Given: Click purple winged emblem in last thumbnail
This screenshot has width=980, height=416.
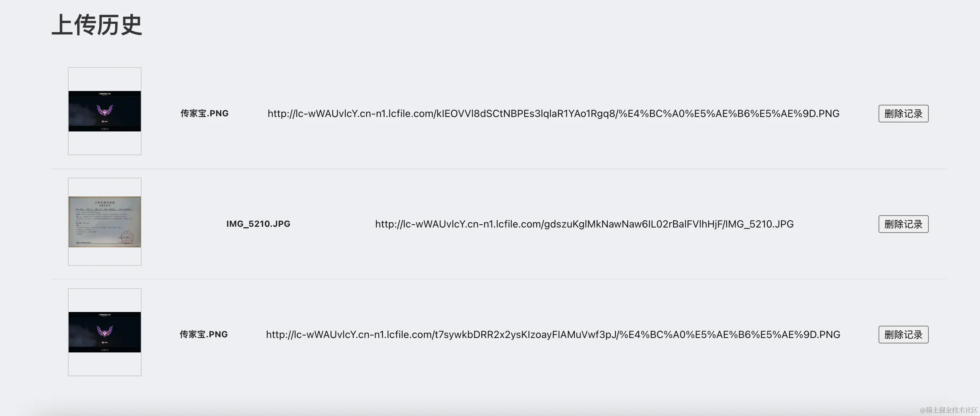Looking at the screenshot, I should point(105,331).
